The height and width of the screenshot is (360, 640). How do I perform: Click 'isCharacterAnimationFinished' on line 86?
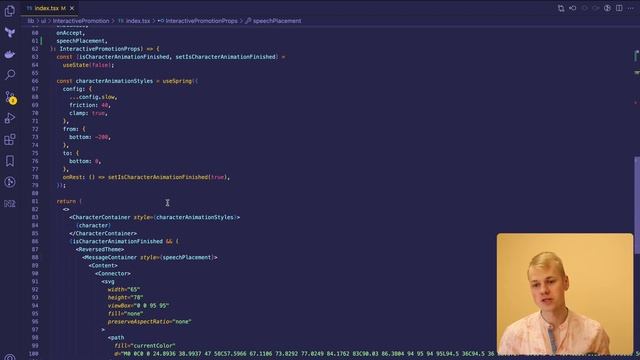[117, 241]
